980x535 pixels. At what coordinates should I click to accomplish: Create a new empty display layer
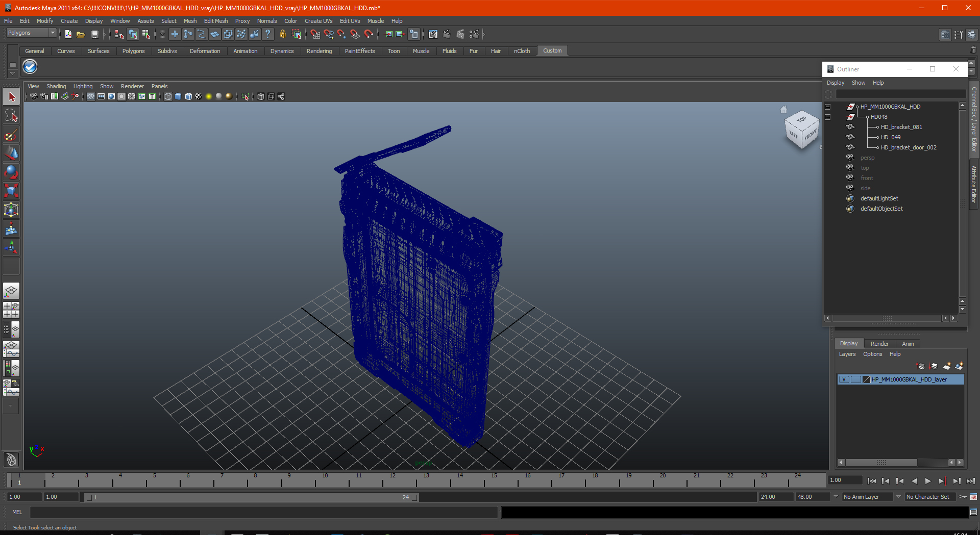[x=947, y=366]
